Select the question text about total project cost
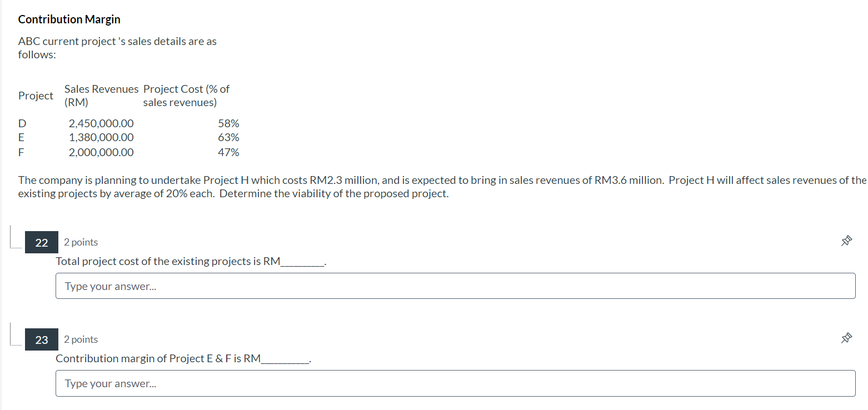Screen dimensions: 868x410 click(189, 261)
